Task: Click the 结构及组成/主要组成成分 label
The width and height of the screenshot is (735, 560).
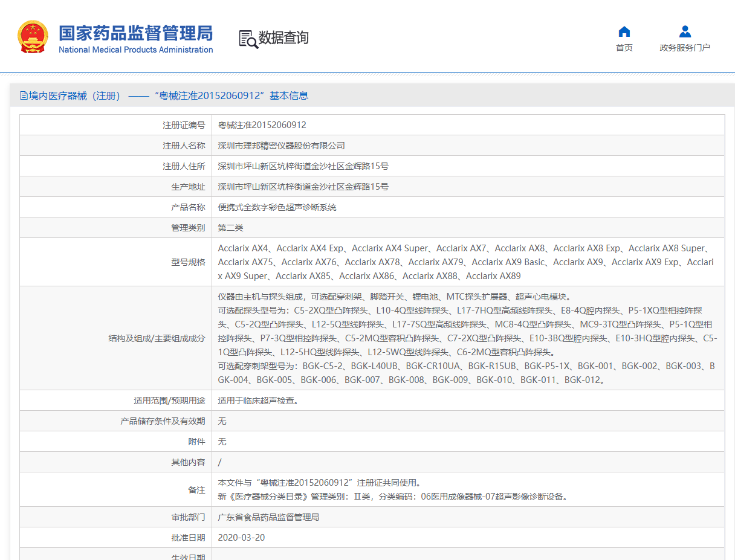Action: tap(157, 338)
